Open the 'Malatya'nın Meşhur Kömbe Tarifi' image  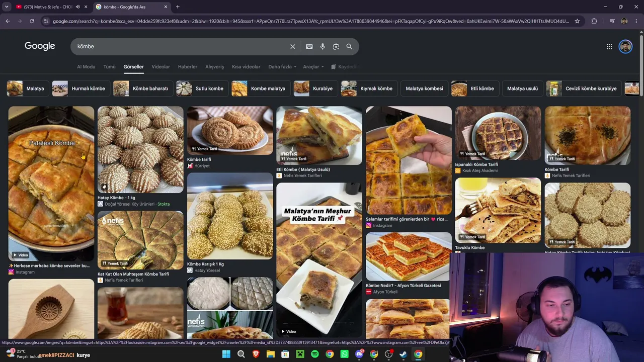(x=319, y=259)
